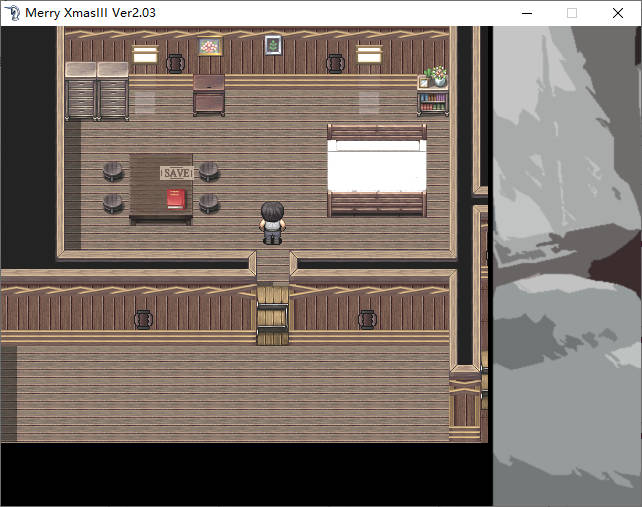Click the left wall sconce in the hallway

[x=143, y=319]
